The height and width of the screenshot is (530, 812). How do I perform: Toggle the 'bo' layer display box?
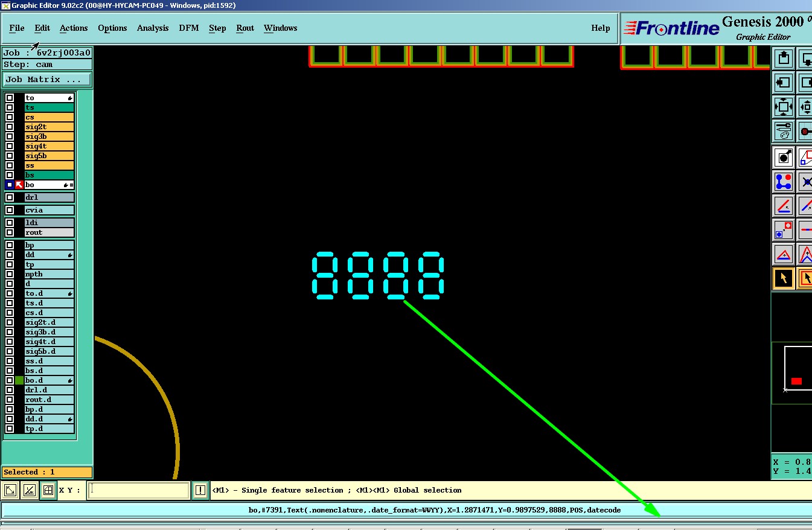coord(10,185)
